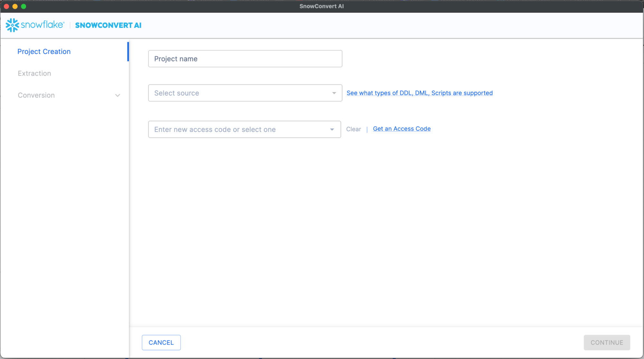Open the access code dropdown arrow

pos(332,129)
